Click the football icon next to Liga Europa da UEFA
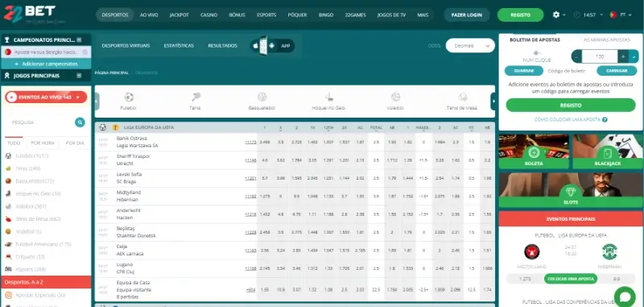Screen dimensions: 644x307 click(x=103, y=127)
